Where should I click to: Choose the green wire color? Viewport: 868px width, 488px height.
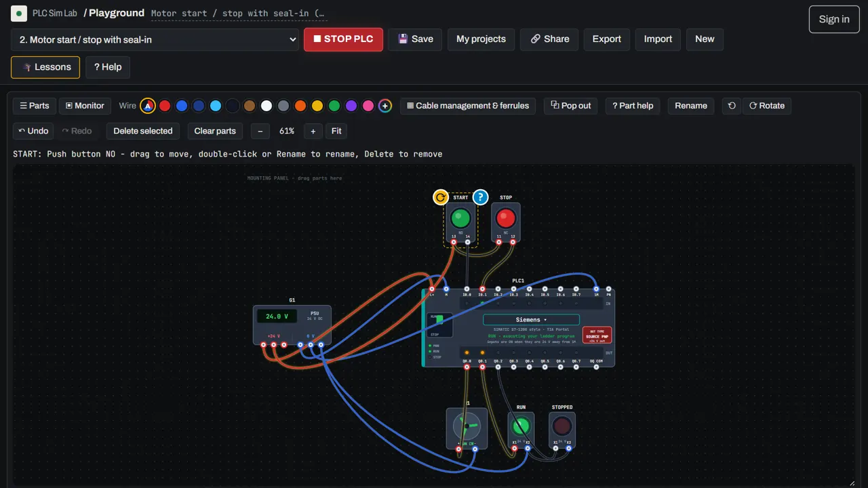click(x=334, y=106)
